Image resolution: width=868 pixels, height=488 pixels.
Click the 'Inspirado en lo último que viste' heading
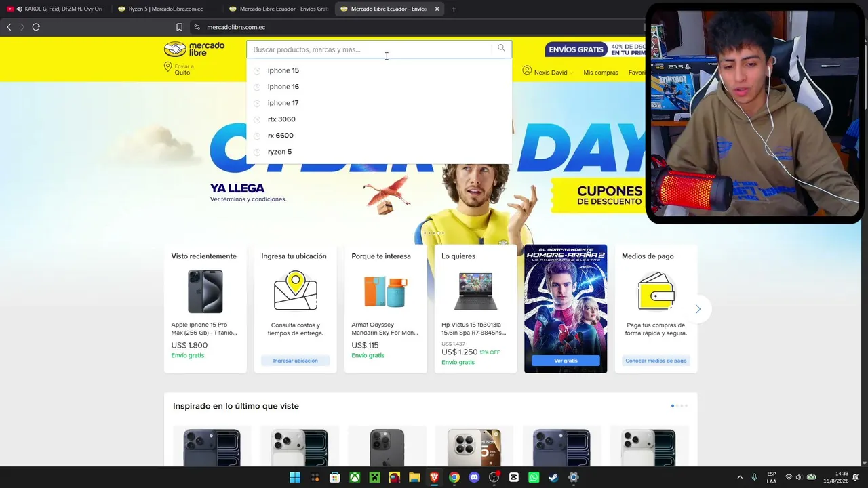tap(236, 406)
